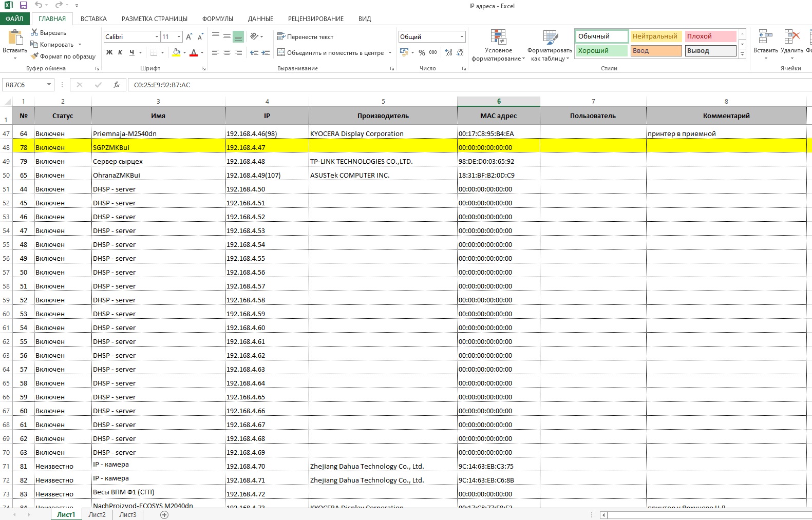This screenshot has width=812, height=520.
Task: Click Копировать (Copy) button
Action: coord(52,44)
